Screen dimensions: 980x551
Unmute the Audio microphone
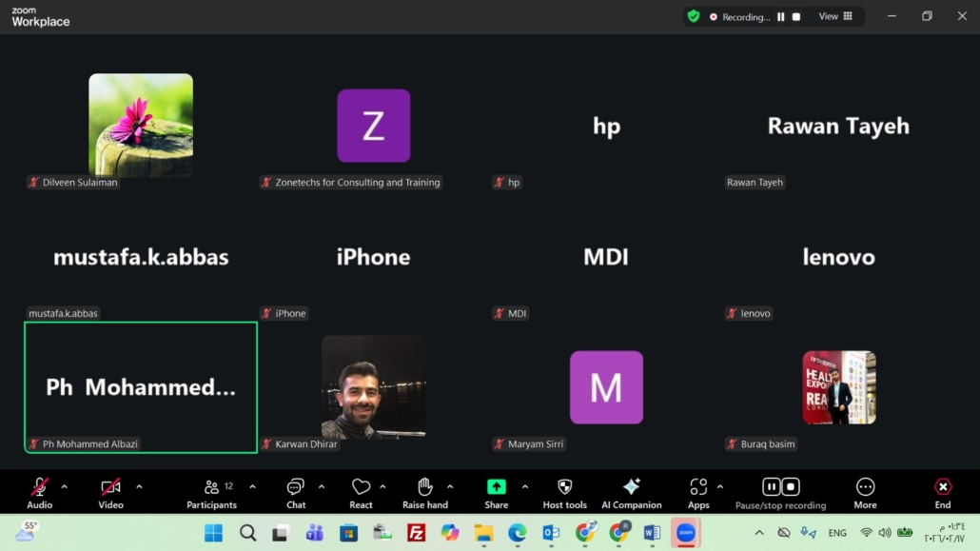pyautogui.click(x=39, y=494)
